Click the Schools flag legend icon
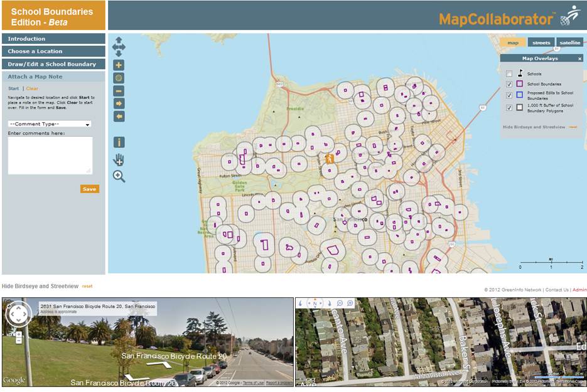 520,73
